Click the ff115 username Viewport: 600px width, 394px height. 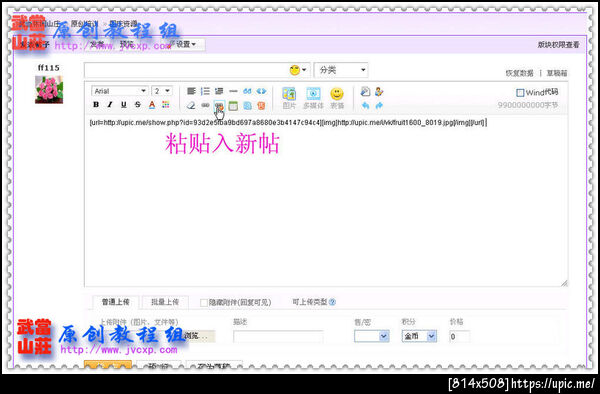(49, 68)
